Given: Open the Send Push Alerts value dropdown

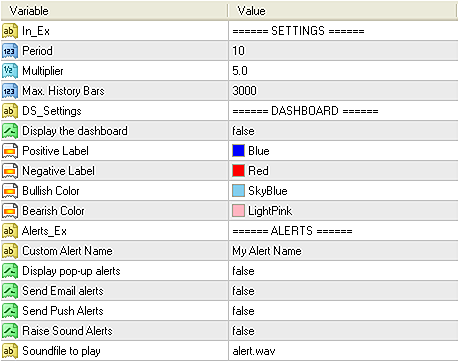Looking at the screenshot, I should tap(343, 311).
